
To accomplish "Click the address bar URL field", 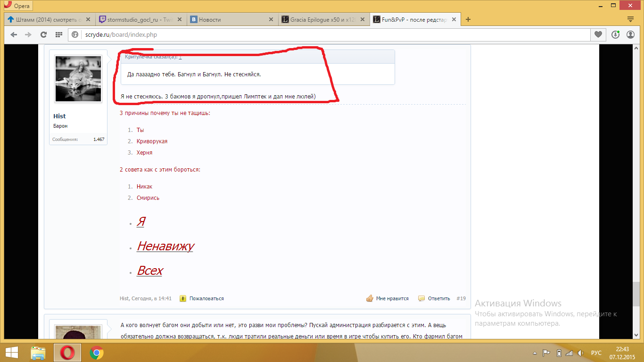I will tap(330, 34).
